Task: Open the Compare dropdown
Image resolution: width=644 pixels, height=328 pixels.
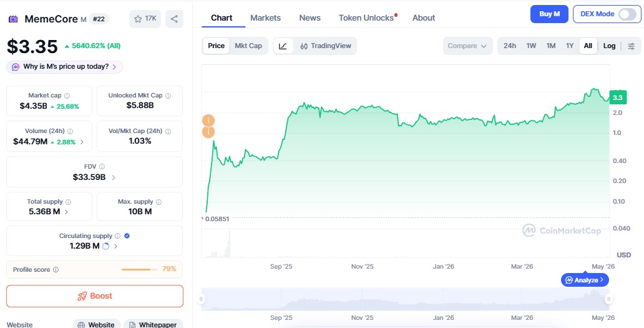Action: click(467, 46)
